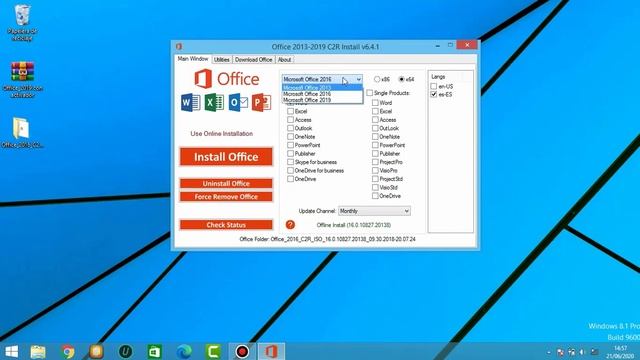640x360 pixels.
Task: Open the Camtasia taskbar icon
Action: coord(213,351)
